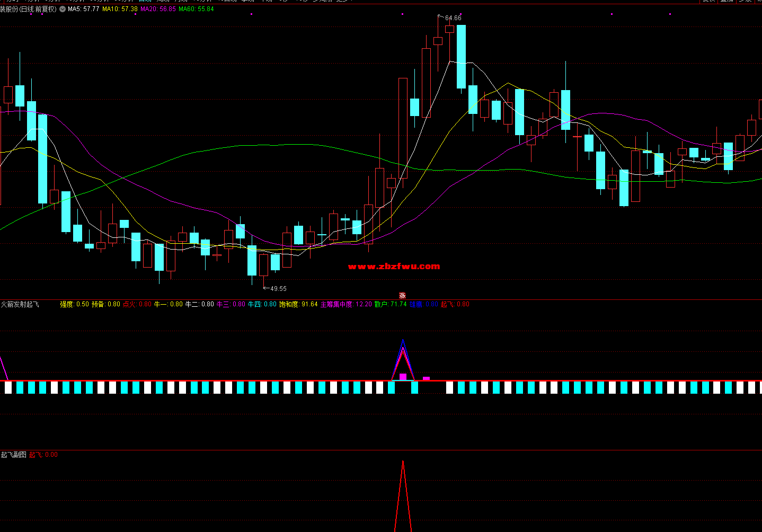The width and height of the screenshot is (762, 532).
Task: Click the 49.55 low price label
Action: coord(278,289)
